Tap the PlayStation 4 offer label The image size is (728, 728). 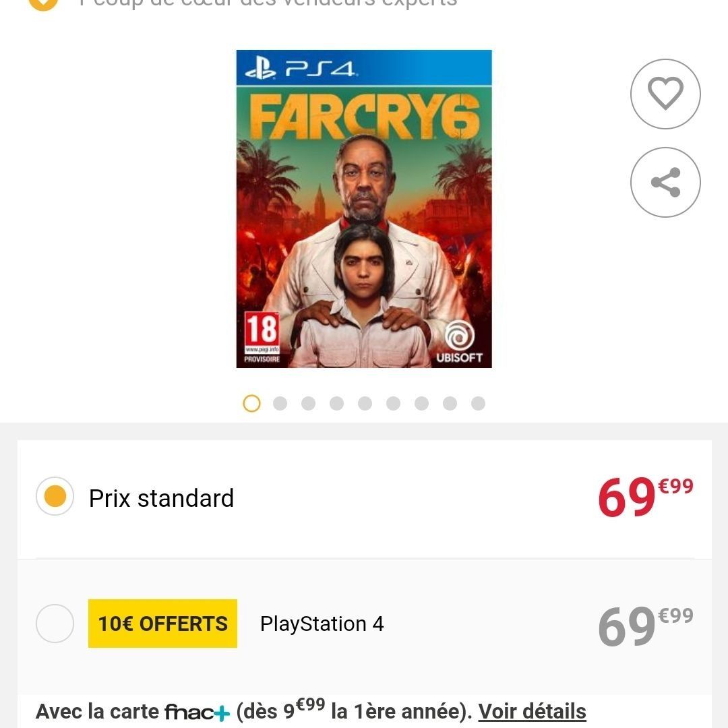[x=322, y=624]
